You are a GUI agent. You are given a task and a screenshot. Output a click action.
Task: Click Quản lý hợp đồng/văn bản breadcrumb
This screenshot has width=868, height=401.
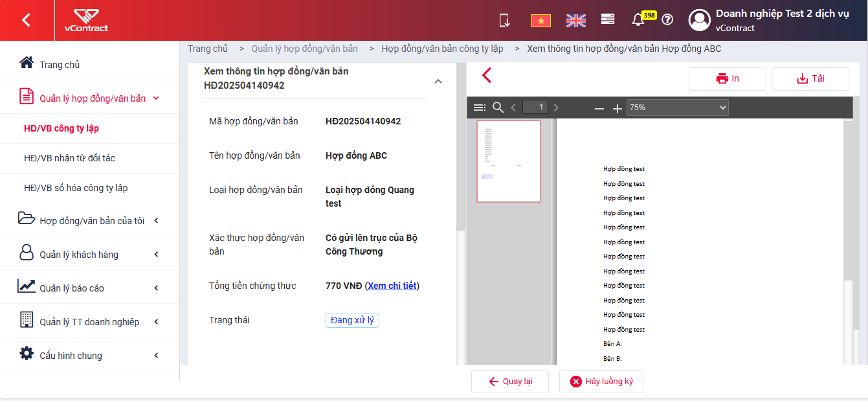click(x=304, y=49)
